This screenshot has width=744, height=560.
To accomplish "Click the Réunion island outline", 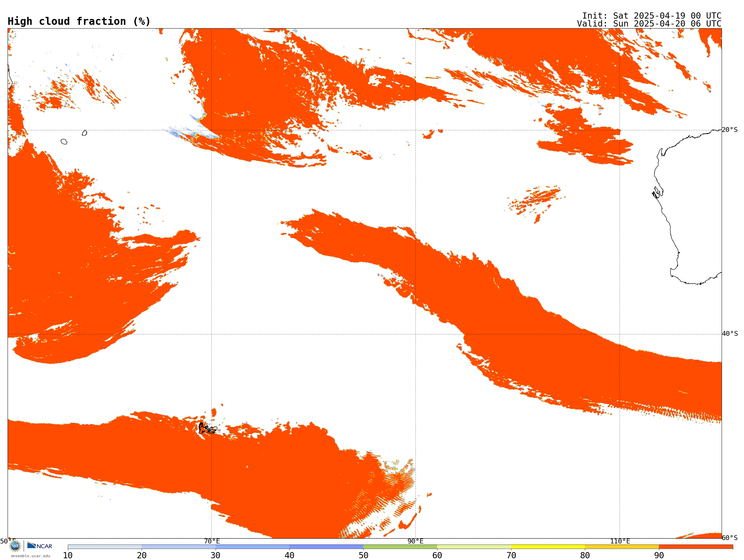I will tap(64, 142).
